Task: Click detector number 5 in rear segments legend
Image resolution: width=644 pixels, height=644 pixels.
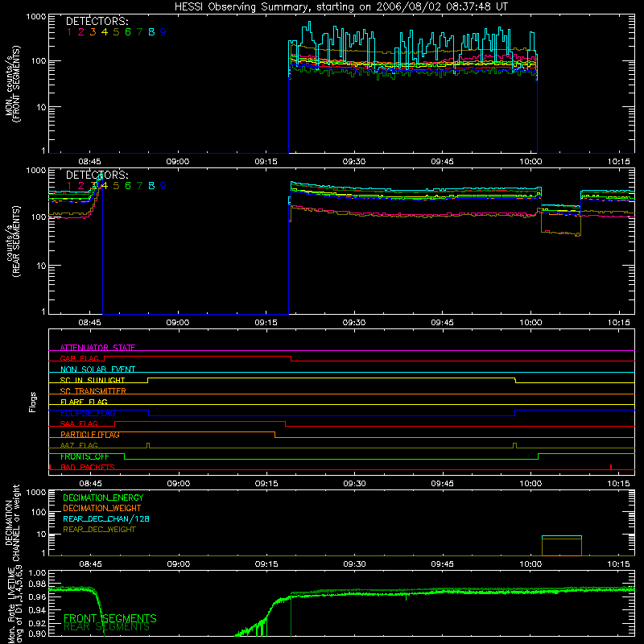Action: (x=116, y=186)
